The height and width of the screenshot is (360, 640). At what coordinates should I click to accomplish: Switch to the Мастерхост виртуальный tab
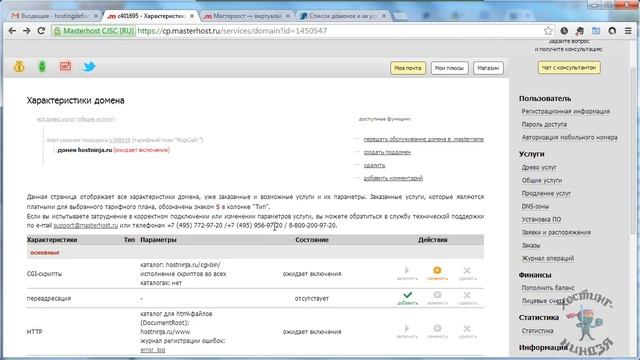[245, 16]
